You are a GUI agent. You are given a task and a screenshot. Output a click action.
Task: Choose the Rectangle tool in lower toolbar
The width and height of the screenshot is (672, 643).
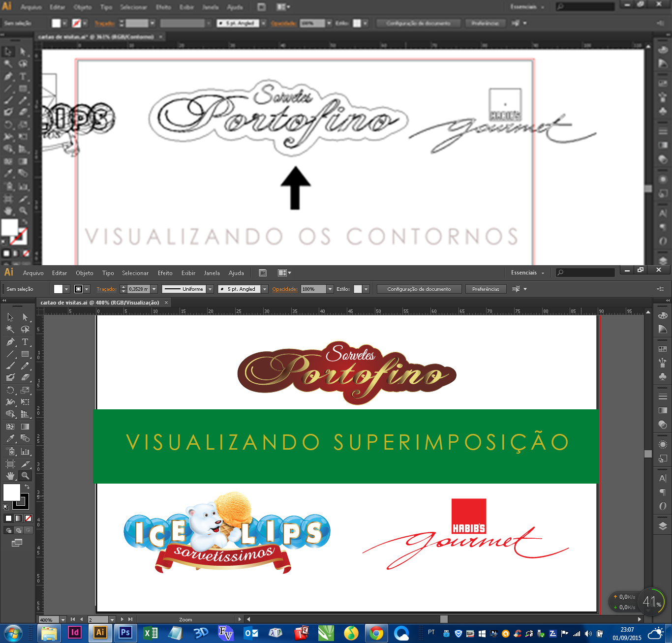coord(25,354)
